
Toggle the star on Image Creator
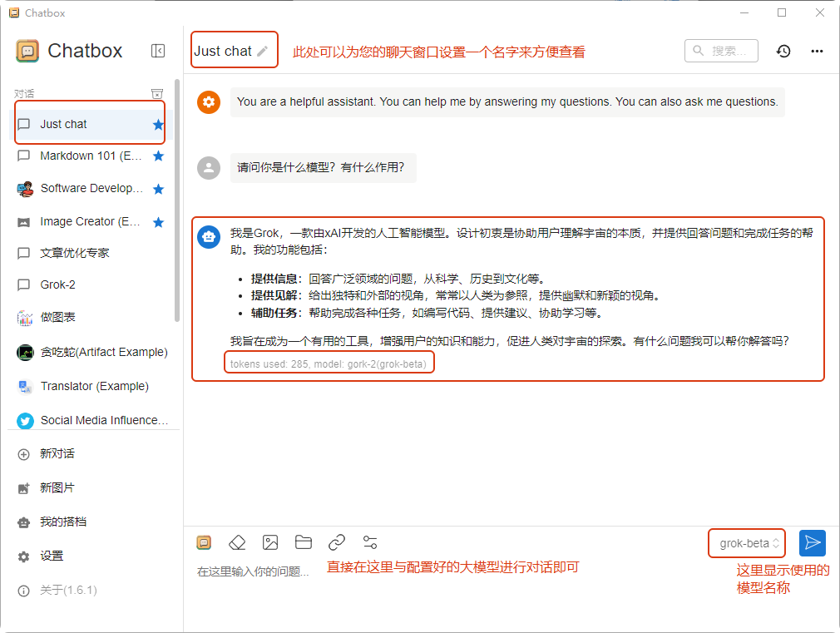158,222
